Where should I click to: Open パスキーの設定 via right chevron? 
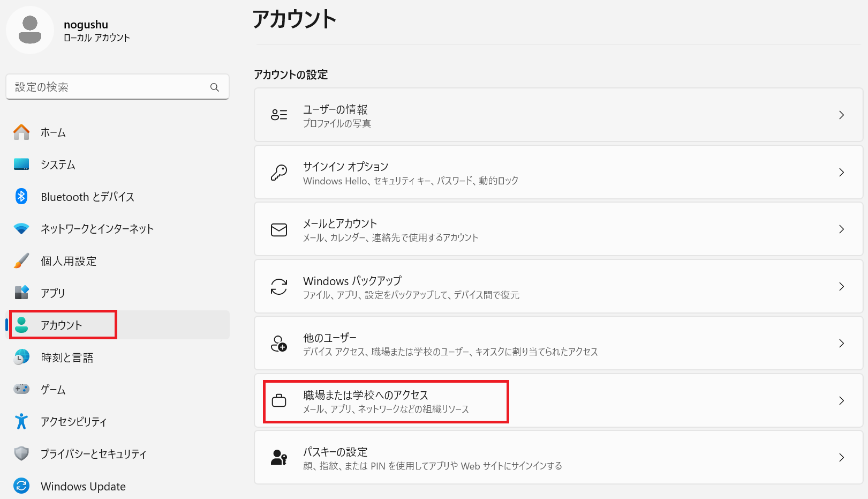point(842,457)
